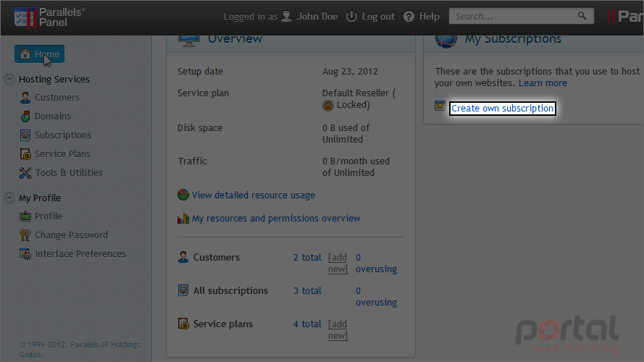
Task: Click the Customers person icon in sidebar
Action: tap(25, 98)
